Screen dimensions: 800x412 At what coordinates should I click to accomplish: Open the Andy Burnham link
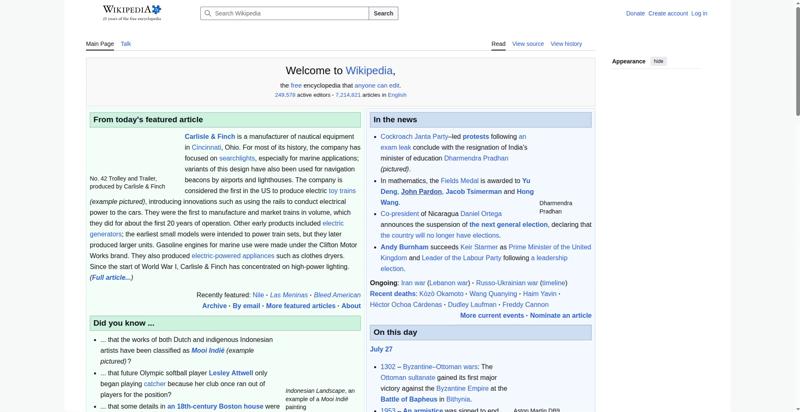coord(405,247)
